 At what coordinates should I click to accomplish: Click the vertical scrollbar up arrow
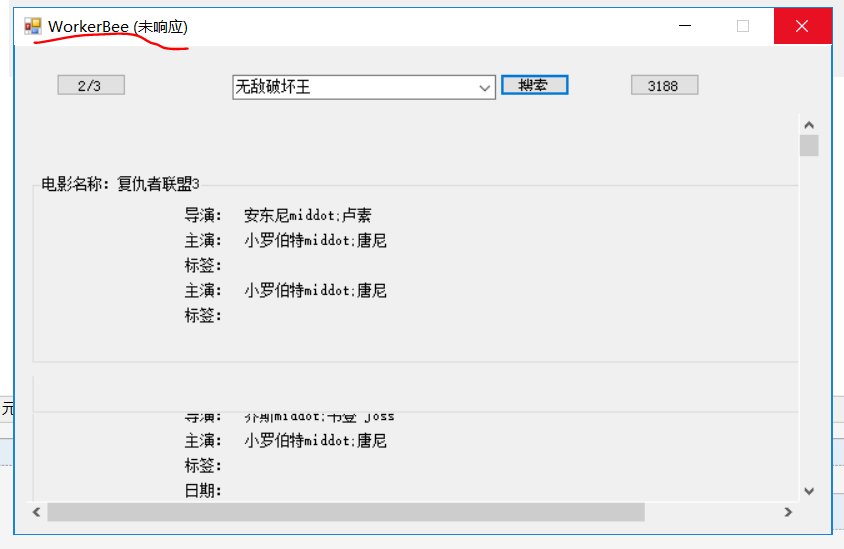click(809, 125)
